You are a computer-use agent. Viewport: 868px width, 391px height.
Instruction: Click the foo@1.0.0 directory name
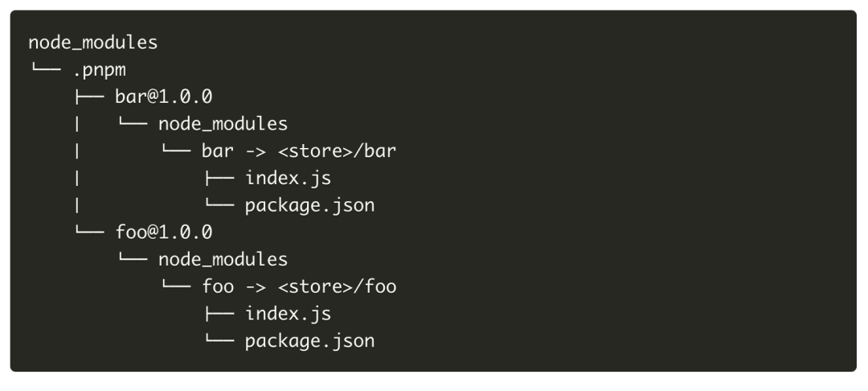pyautogui.click(x=164, y=233)
